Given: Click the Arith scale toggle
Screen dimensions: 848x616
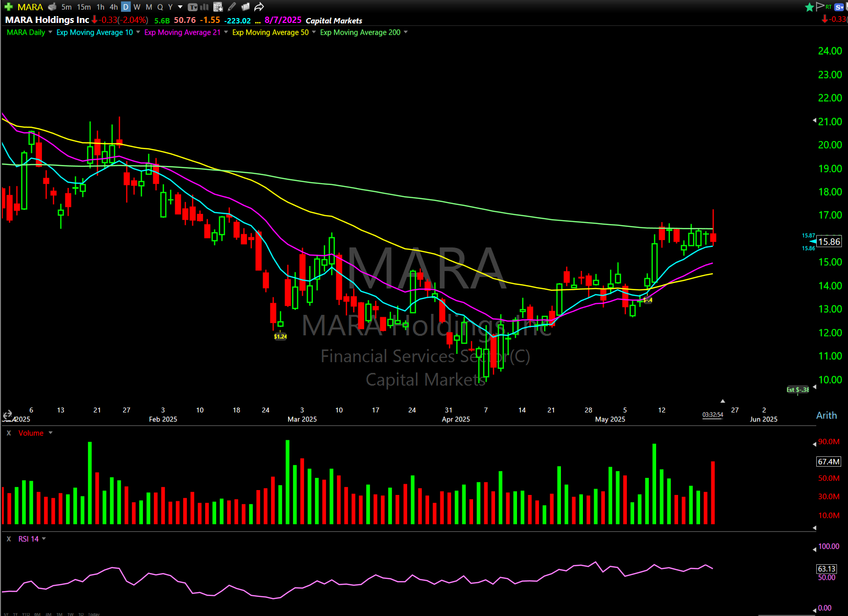Looking at the screenshot, I should pos(827,415).
